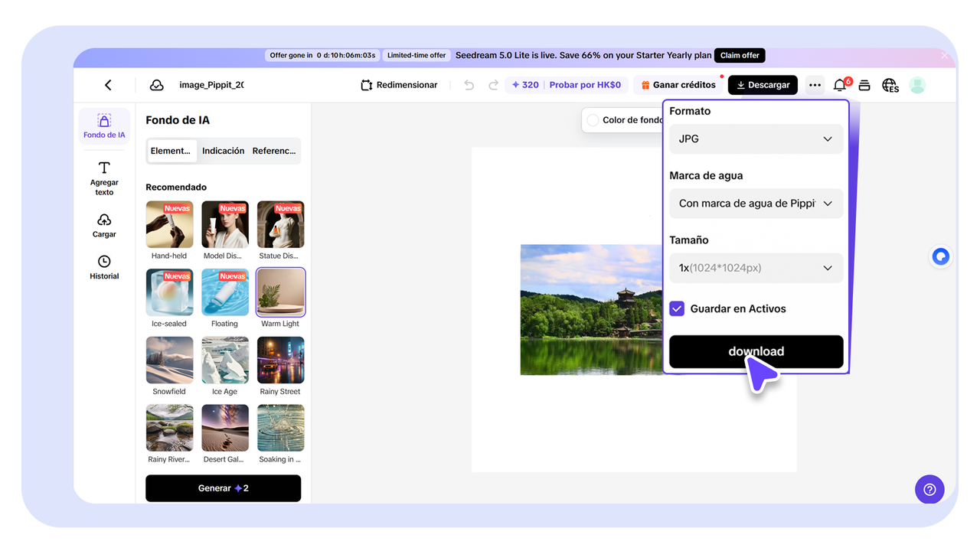980x551 pixels.
Task: Open the Formato JPG dropdown
Action: point(756,139)
